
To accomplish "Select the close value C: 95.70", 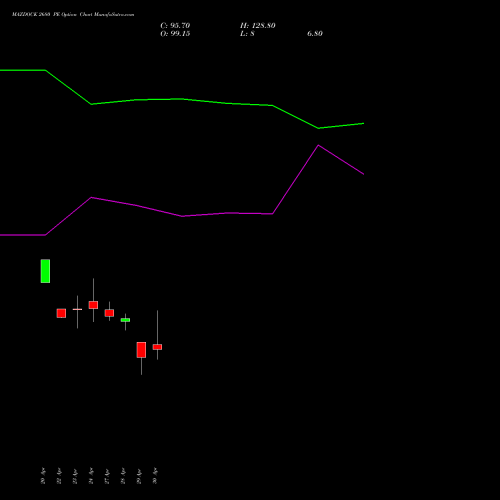I will coord(175,26).
